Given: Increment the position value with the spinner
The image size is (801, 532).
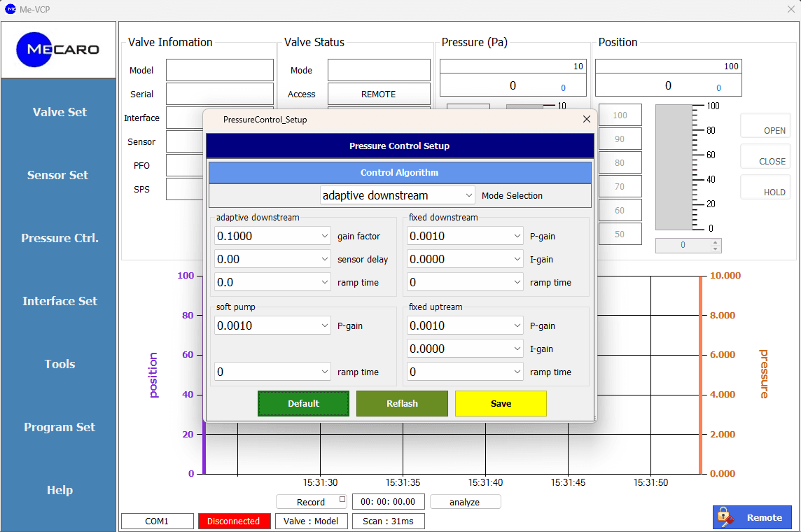Looking at the screenshot, I should coord(716,242).
